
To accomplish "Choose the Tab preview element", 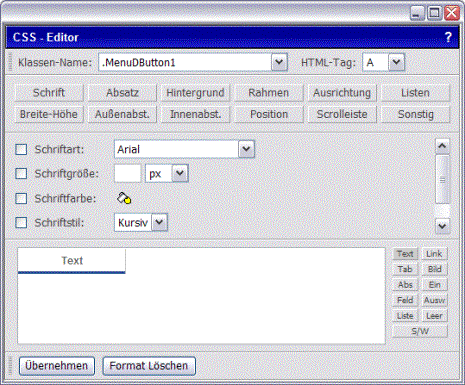I will (x=405, y=269).
